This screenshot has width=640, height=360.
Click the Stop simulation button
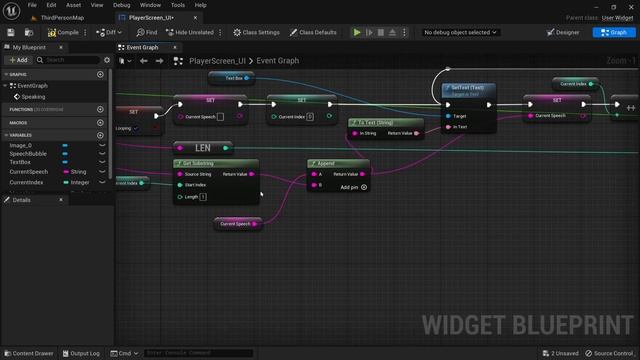[x=381, y=32]
